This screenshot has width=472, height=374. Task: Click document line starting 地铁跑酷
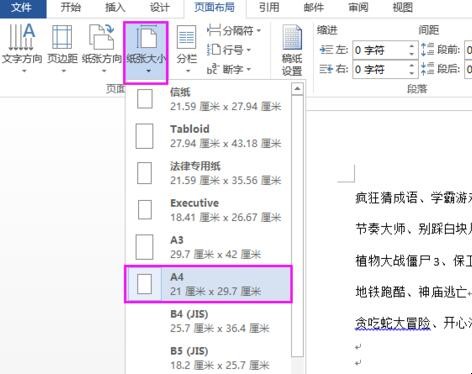click(414, 292)
